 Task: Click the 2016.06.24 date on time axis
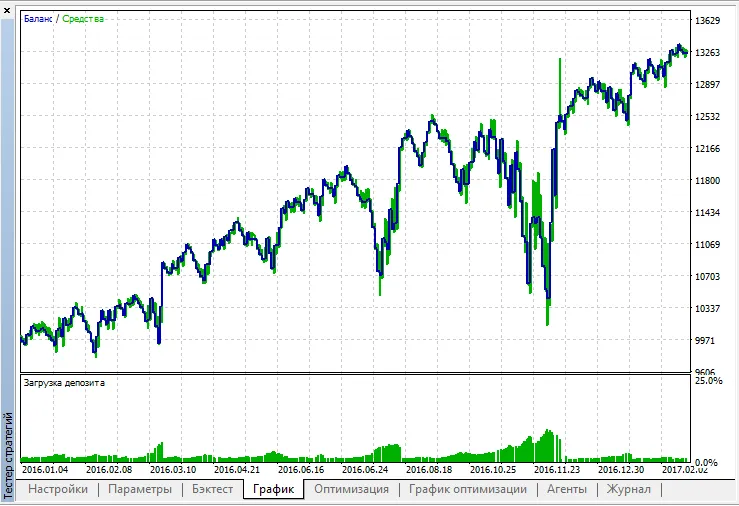(364, 469)
